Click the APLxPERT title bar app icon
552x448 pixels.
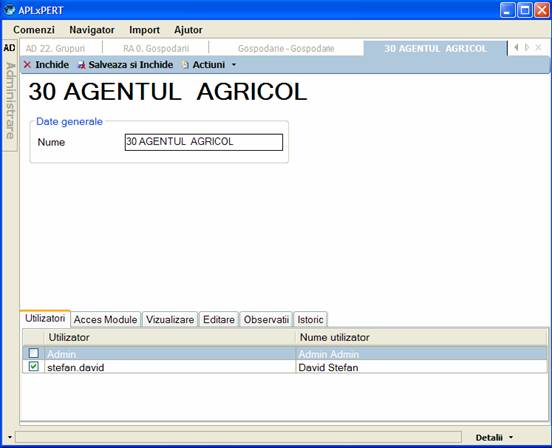tap(9, 10)
